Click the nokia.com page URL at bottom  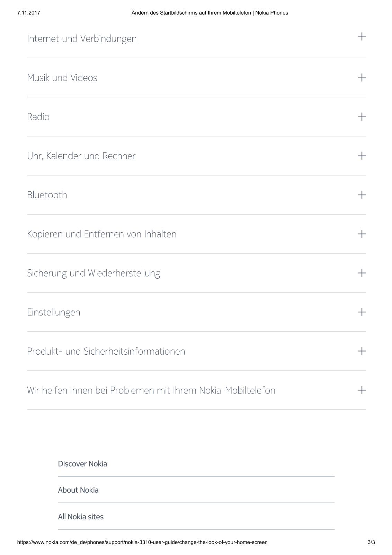[142, 542]
